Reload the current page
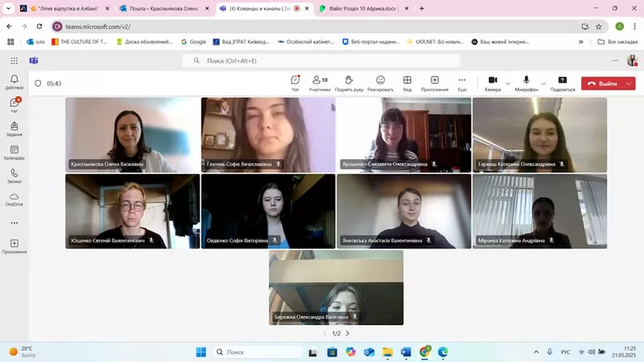The height and width of the screenshot is (362, 644). pyautogui.click(x=39, y=27)
